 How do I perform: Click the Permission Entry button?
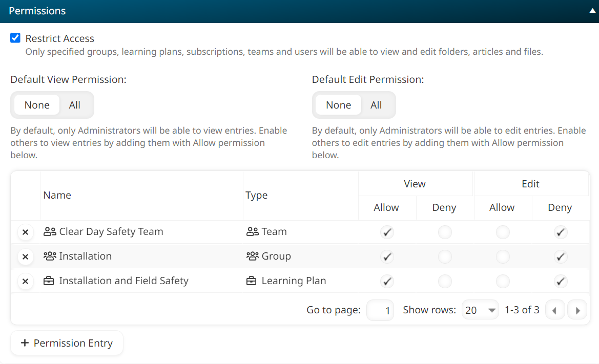coord(67,342)
